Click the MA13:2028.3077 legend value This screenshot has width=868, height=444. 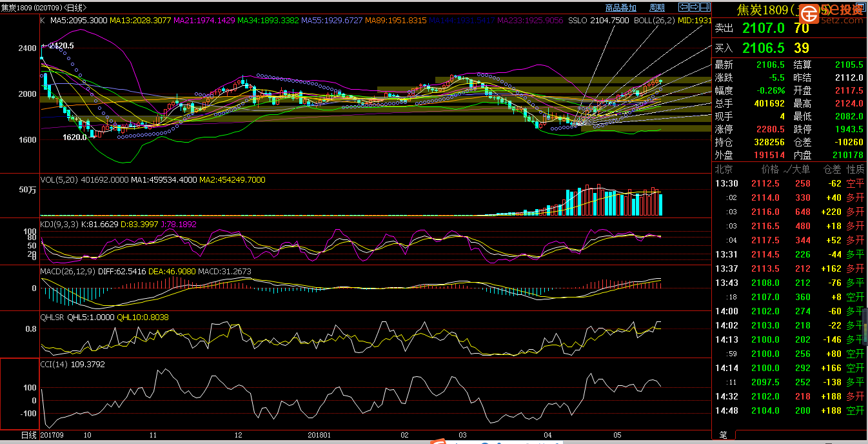[141, 21]
